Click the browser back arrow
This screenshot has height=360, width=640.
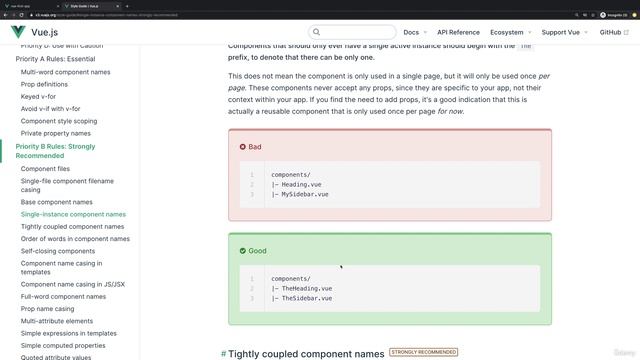(5, 15)
